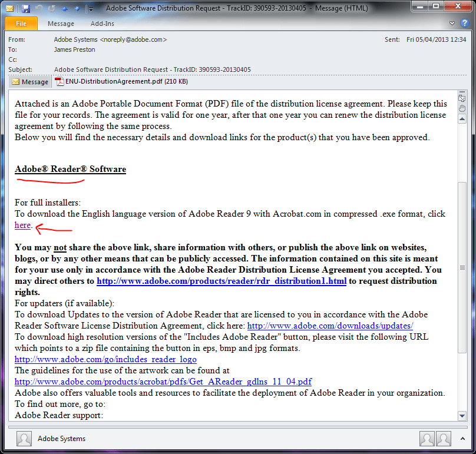Click the 'here' download hyperlink
This screenshot has height=454, width=476.
22,225
